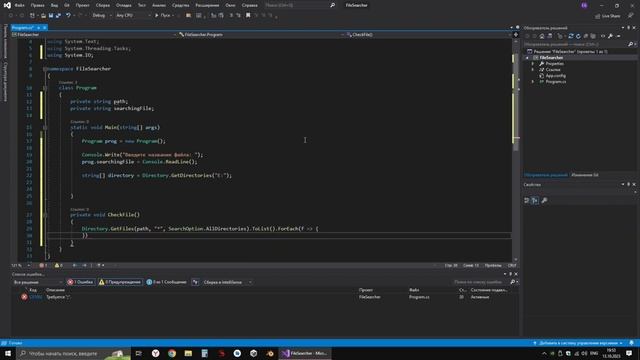Click the error count indicator under the editor
The height and width of the screenshot is (360, 640).
point(43,266)
